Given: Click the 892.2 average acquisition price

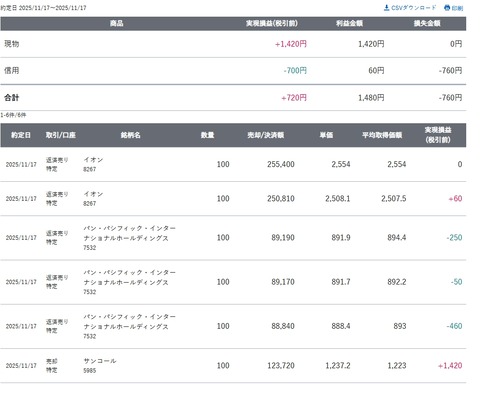Looking at the screenshot, I should coord(397,282).
